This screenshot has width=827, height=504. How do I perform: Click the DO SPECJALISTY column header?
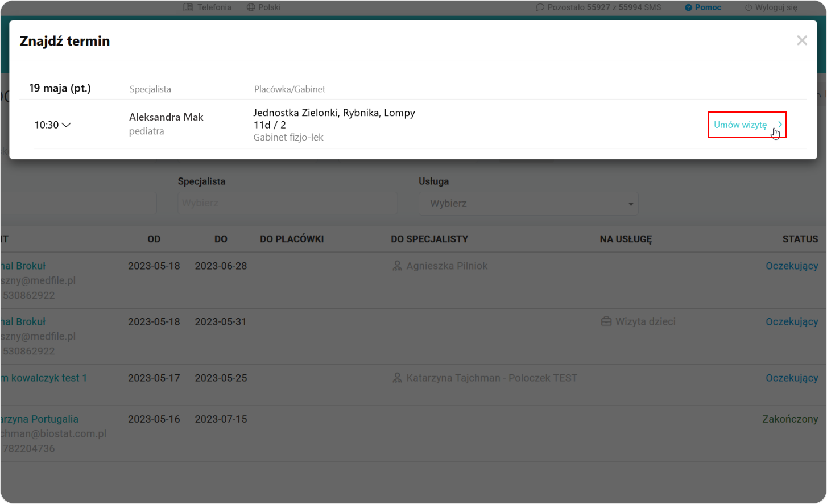click(429, 239)
